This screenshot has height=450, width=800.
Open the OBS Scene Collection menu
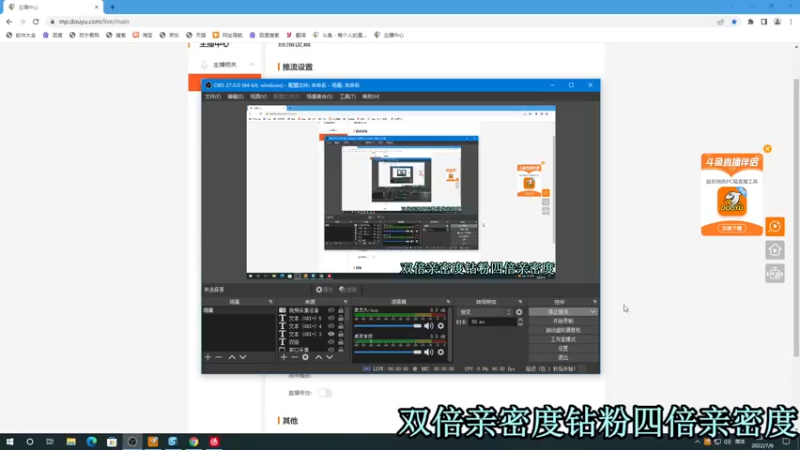pos(319,96)
